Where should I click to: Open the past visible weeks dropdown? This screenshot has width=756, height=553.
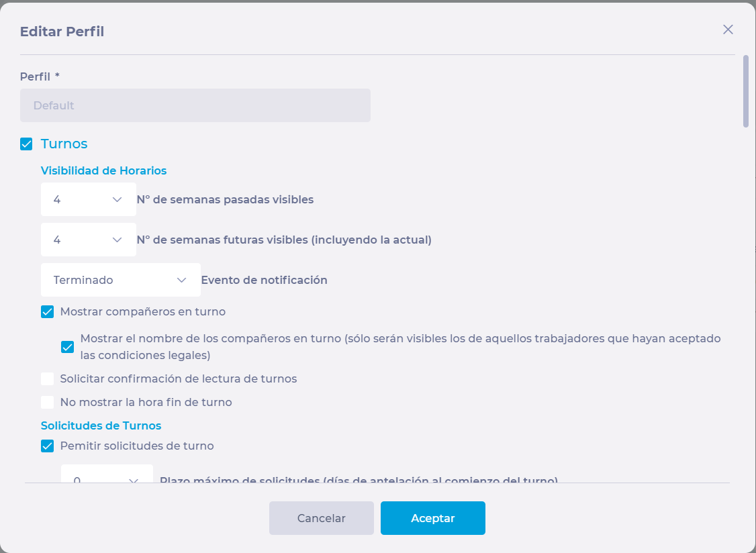coord(88,199)
